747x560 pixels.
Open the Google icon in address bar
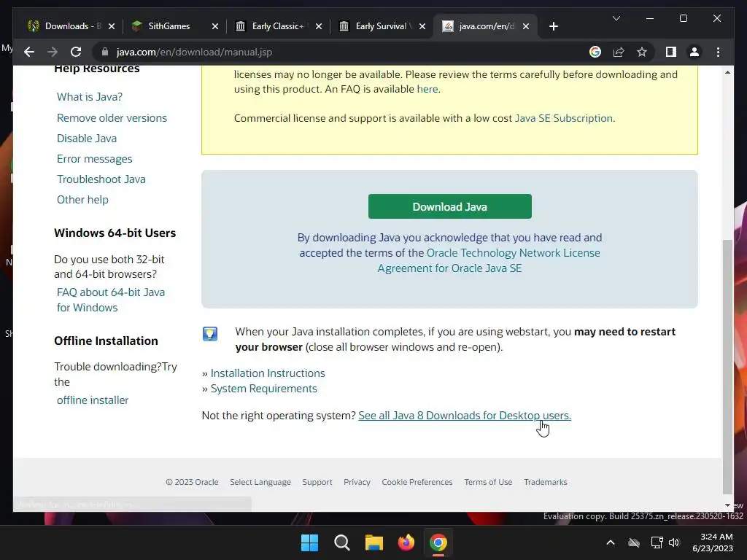(595, 52)
